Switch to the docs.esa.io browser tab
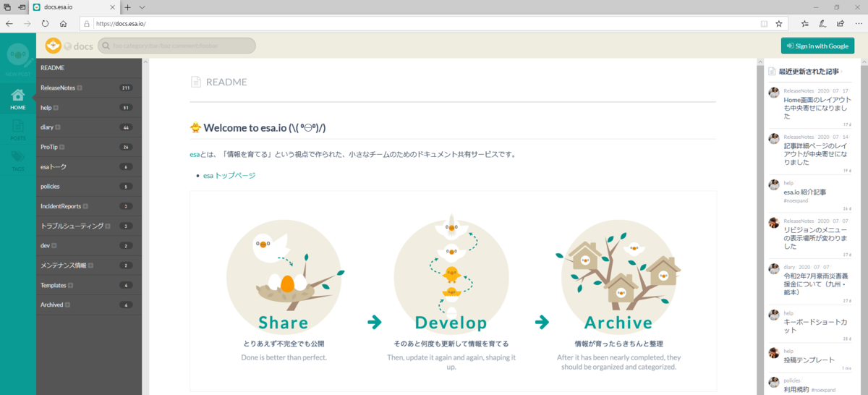Image resolution: width=868 pixels, height=395 pixels. coord(75,7)
